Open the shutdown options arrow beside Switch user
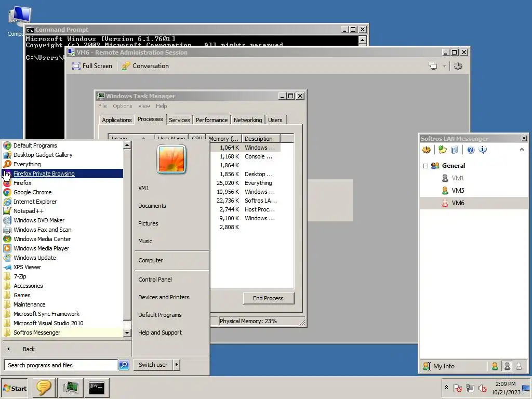This screenshot has width=532, height=399. [x=177, y=365]
